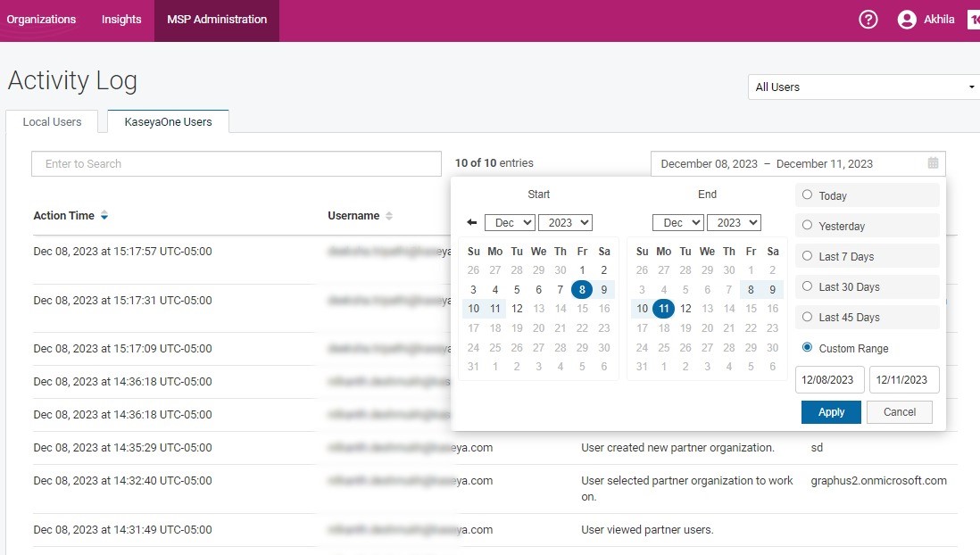
Task: Sort by Username column arrows
Action: coord(389,216)
